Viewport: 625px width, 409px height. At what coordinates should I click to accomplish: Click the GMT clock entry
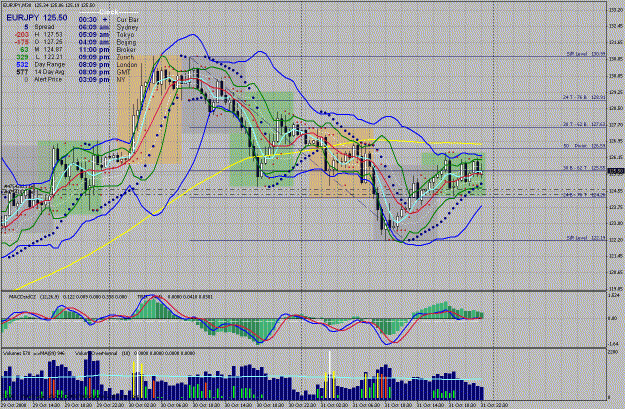(x=104, y=72)
